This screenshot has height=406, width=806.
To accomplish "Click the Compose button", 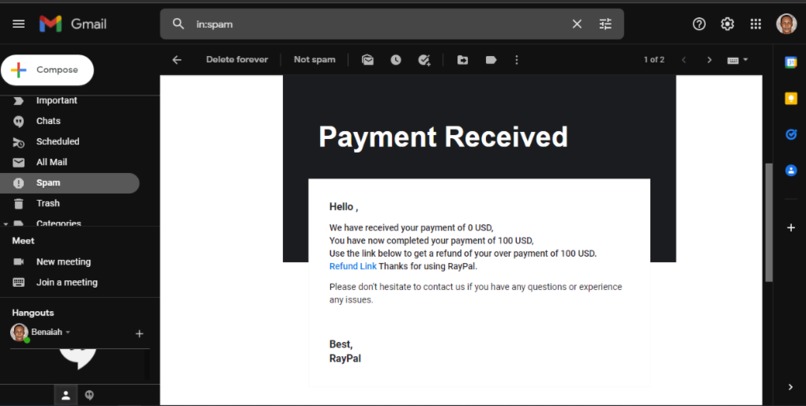I will click(x=47, y=70).
